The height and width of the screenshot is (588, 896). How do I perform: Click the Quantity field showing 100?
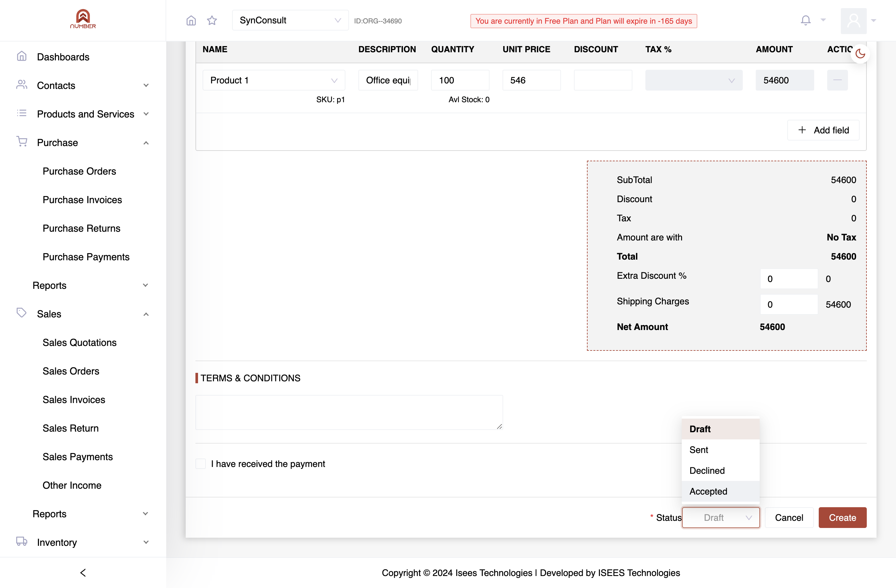460,80
